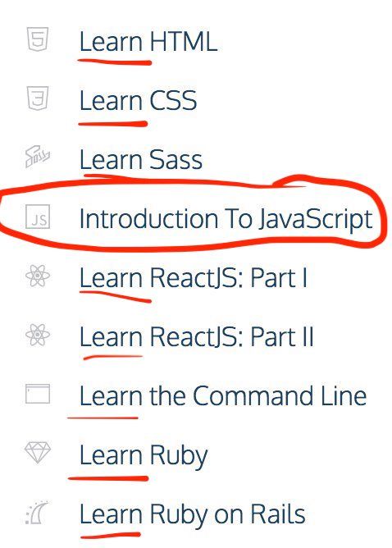
Task: Click the word JavaScript in the circled item
Action: (x=316, y=220)
